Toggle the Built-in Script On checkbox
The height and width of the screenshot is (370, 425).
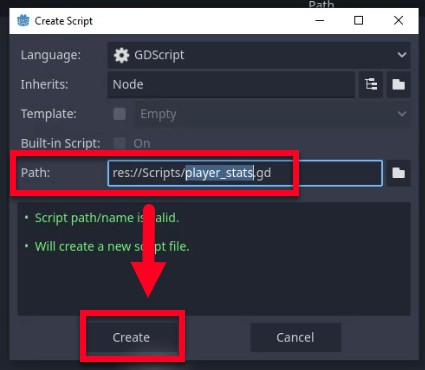click(119, 143)
